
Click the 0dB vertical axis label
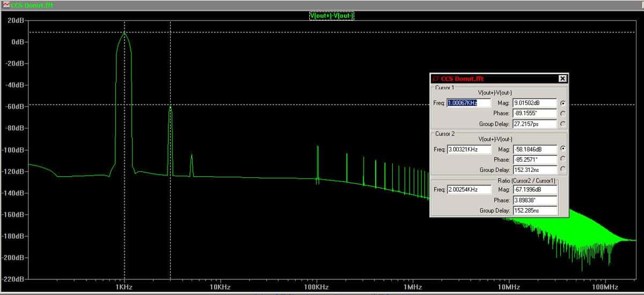pyautogui.click(x=17, y=42)
